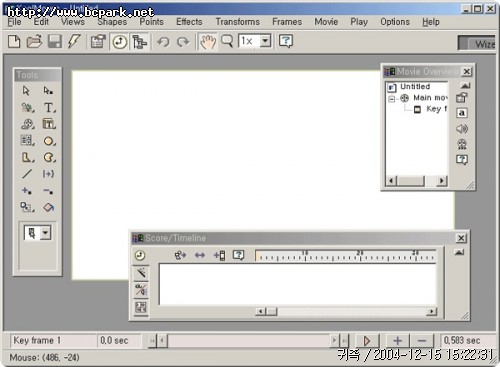Click the horizontal double-arrow icon in Timeline
500x367 pixels.
pyautogui.click(x=200, y=256)
